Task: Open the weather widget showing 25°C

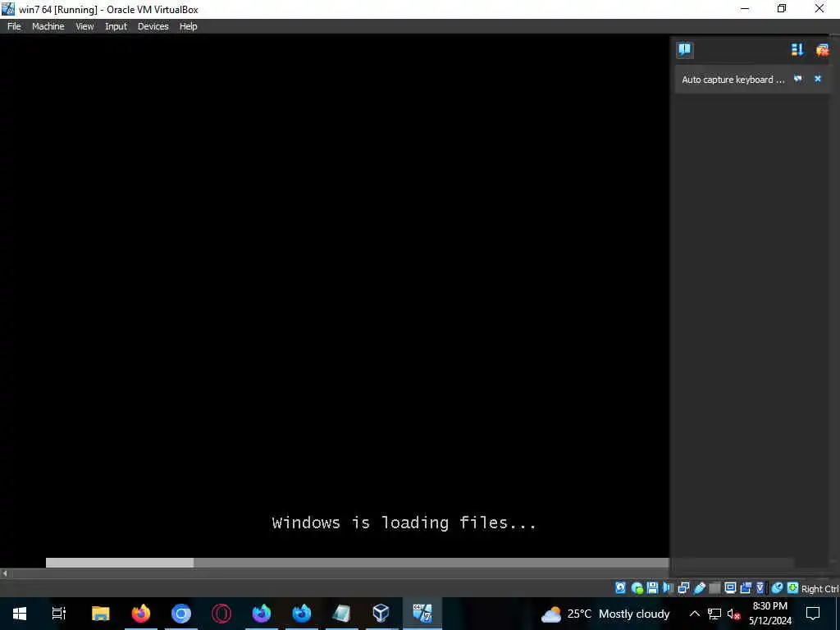Action: coord(605,614)
